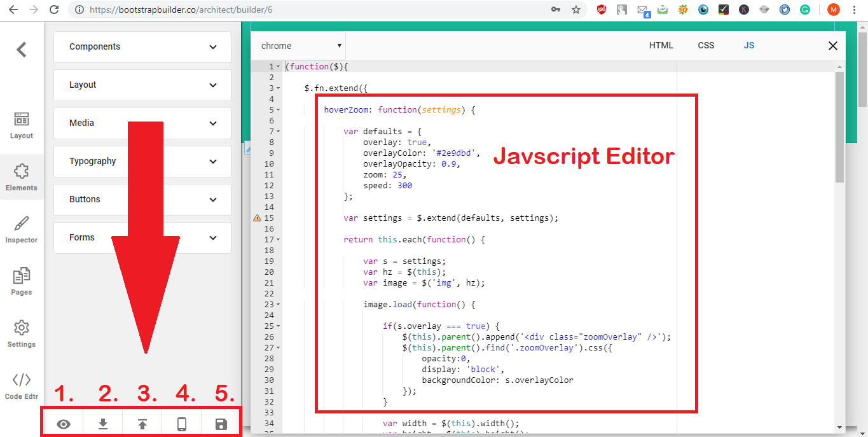868x437 pixels.
Task: Open the Layout sidebar panel
Action: (x=22, y=125)
